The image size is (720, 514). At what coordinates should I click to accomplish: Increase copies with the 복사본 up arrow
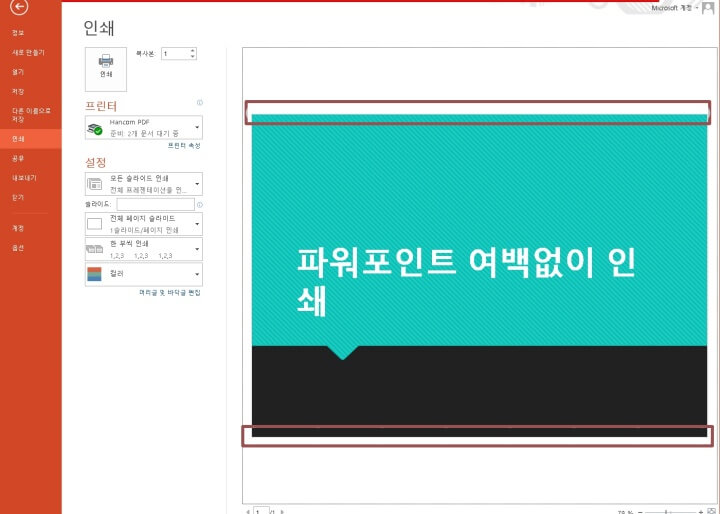pyautogui.click(x=193, y=50)
